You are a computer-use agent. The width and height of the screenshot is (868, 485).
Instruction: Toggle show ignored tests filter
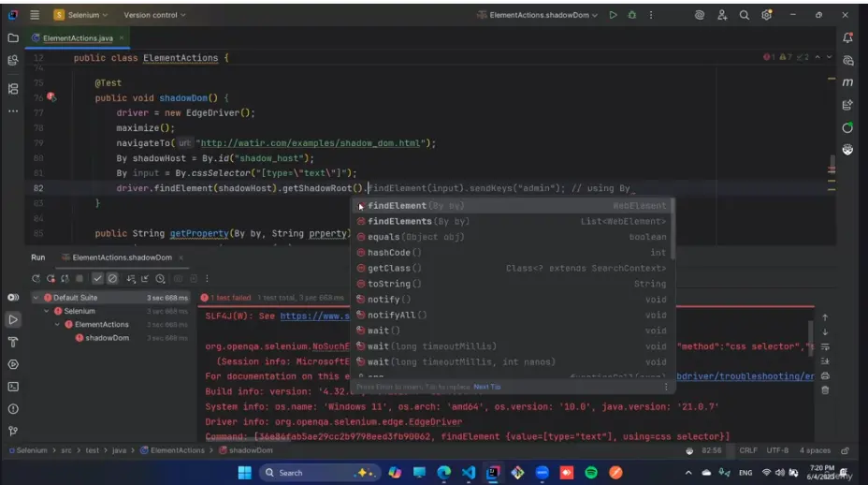[x=112, y=279]
